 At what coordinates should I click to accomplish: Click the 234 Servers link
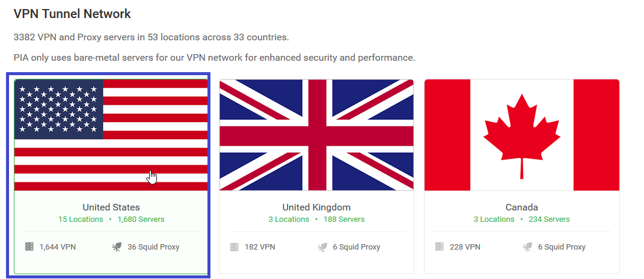549,219
